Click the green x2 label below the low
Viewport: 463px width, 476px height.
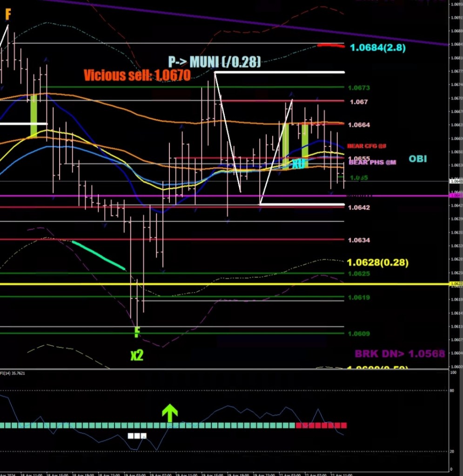tap(137, 355)
